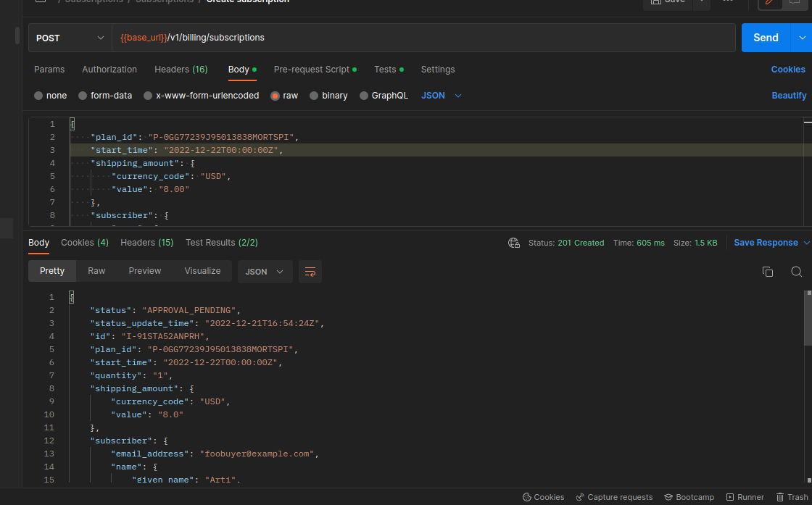
Task: Click the wrap lines icon in response toolbar
Action: 310,272
